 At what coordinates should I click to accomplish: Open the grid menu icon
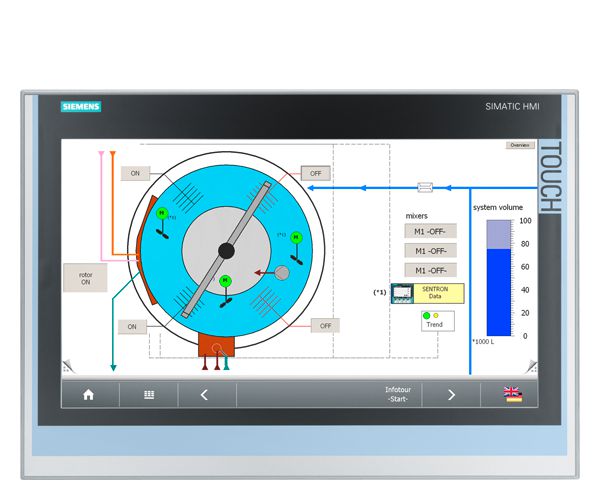(x=148, y=394)
